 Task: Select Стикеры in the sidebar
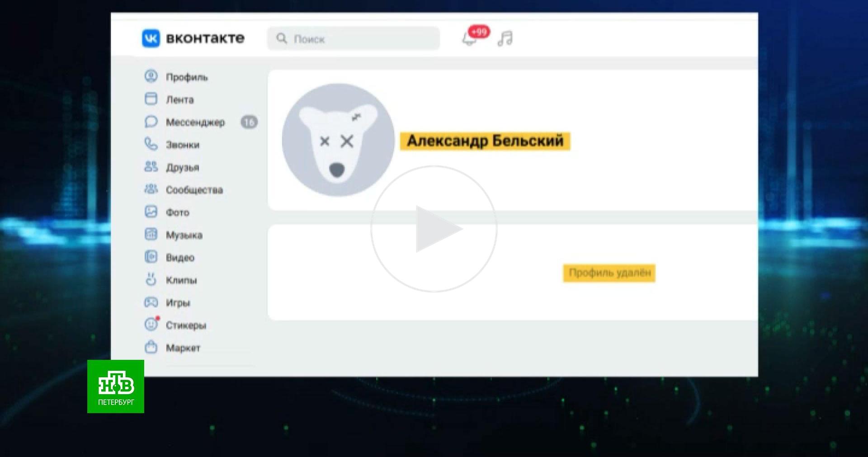(x=186, y=325)
